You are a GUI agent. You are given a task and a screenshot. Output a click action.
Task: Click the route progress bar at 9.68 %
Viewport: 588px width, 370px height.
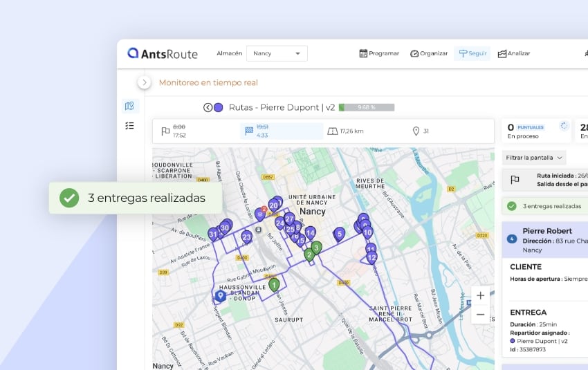tap(367, 107)
